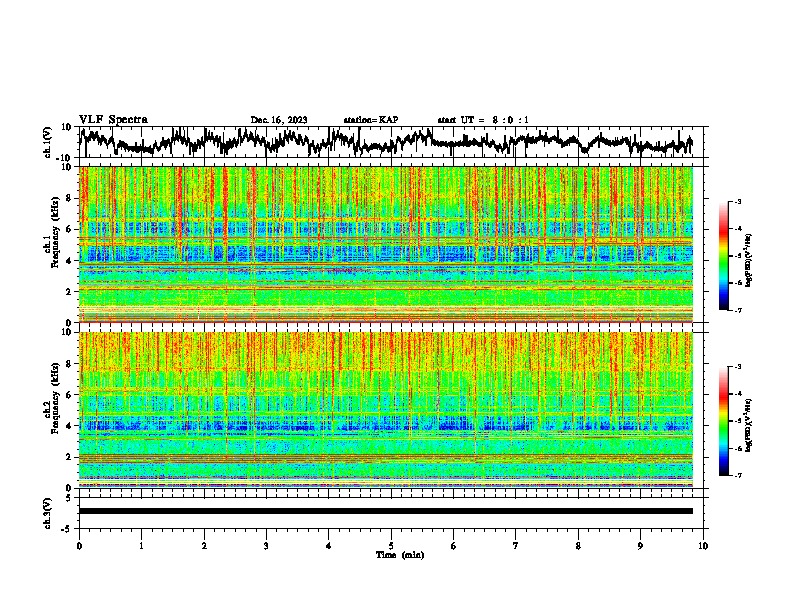Click the "8" tick on Time axis
The image size is (792, 612).
point(578,546)
